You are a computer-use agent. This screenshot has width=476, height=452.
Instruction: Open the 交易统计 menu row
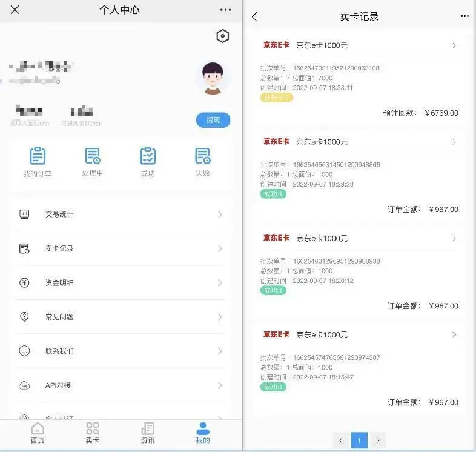pos(120,214)
